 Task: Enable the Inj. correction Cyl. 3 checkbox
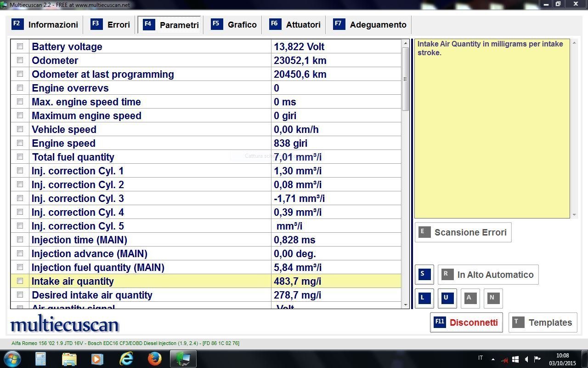20,198
